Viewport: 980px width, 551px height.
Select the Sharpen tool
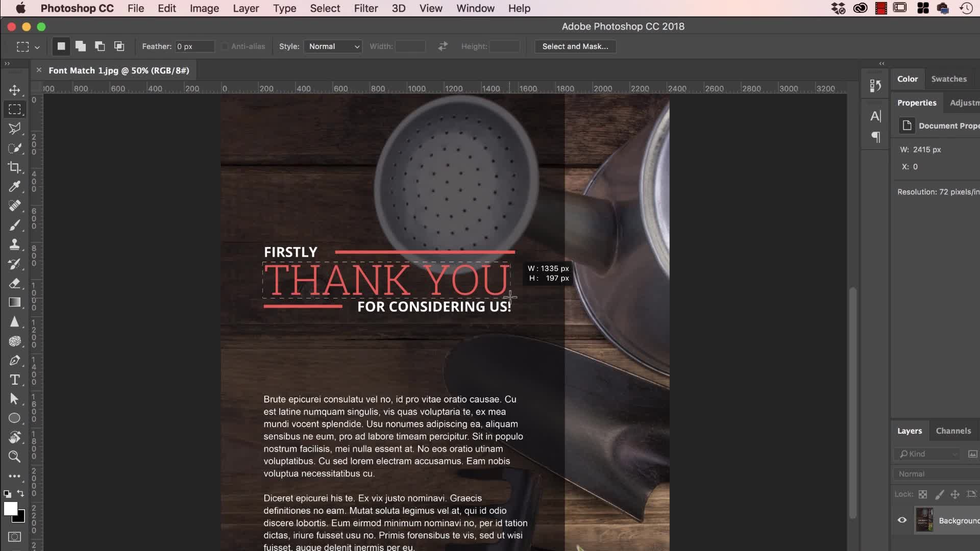pos(14,322)
